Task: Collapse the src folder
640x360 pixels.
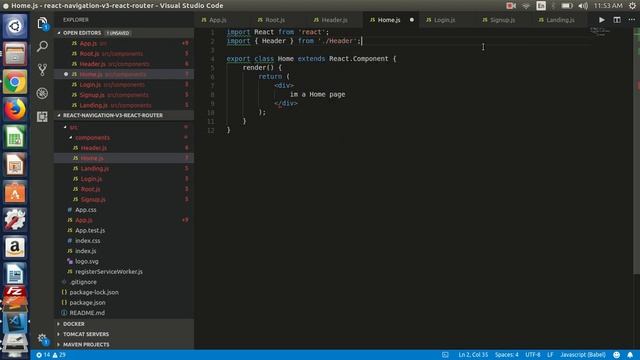Action: pos(73,127)
